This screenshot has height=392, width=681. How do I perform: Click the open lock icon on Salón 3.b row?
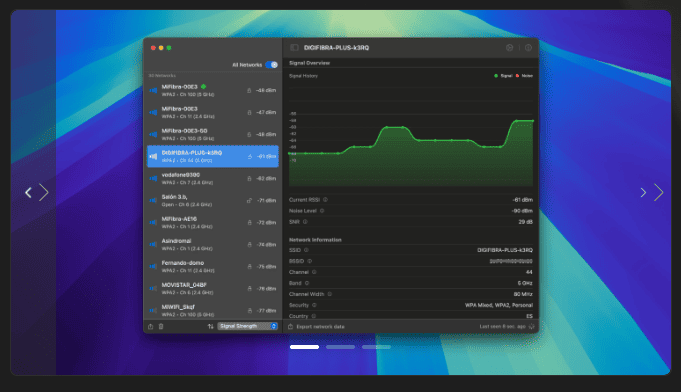coord(249,201)
